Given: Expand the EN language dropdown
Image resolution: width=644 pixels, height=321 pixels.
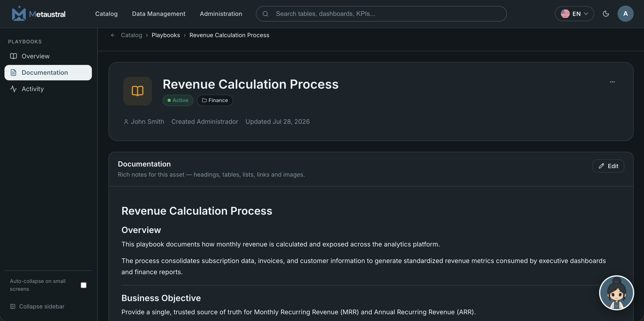Looking at the screenshot, I should pos(574,14).
